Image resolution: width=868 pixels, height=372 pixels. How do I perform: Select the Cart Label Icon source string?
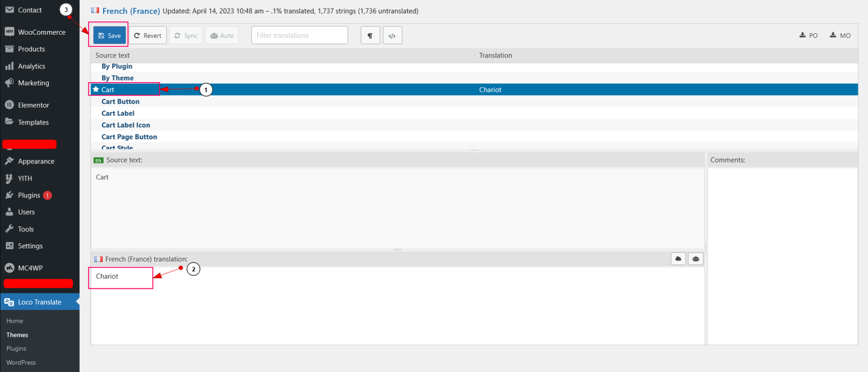(126, 125)
